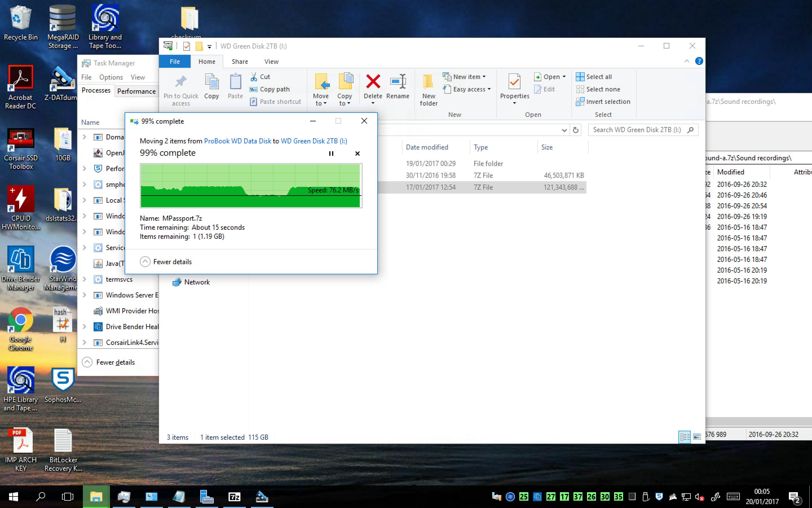Open Action Center notifications icon
Screen dimensions: 812x508
pyautogui.click(x=795, y=497)
